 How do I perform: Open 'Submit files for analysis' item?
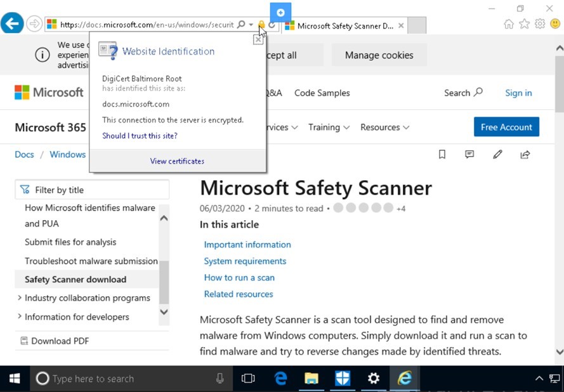pyautogui.click(x=70, y=242)
